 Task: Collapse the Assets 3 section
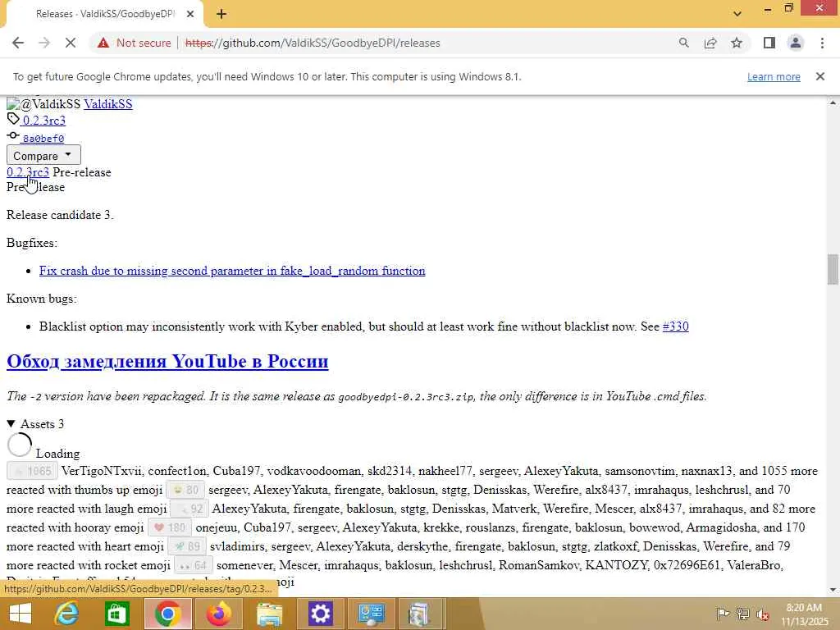[35, 424]
